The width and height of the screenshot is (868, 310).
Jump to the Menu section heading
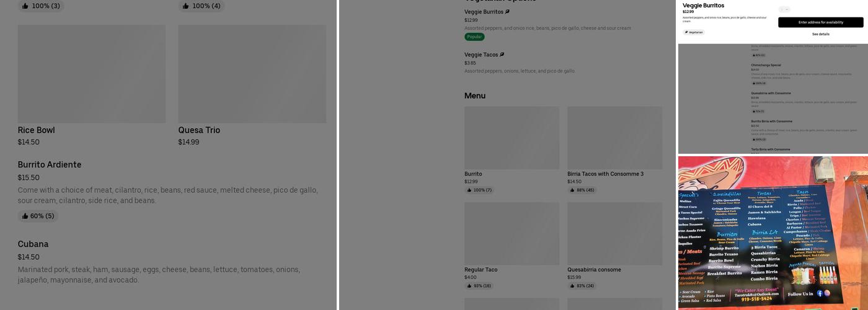(x=475, y=95)
